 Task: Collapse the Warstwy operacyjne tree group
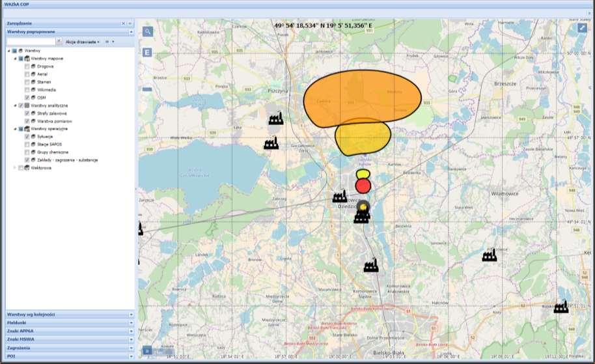coord(16,129)
